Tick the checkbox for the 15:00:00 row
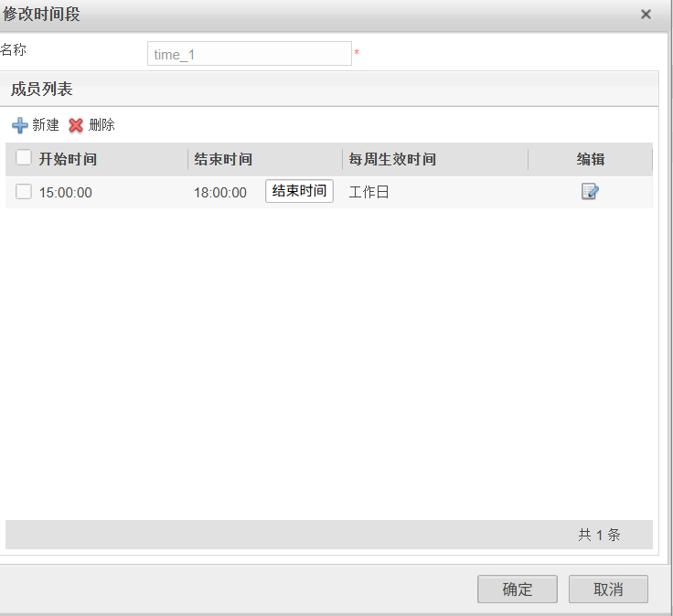Image resolution: width=673 pixels, height=616 pixels. pos(24,191)
